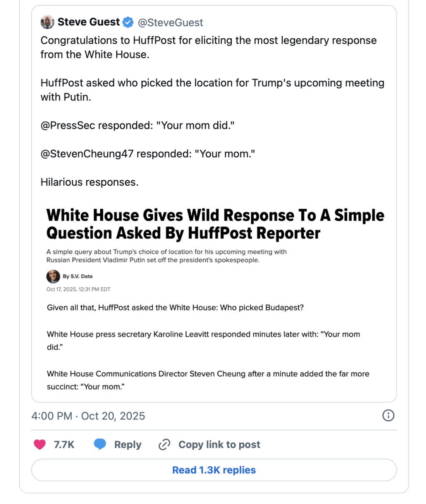
Task: Click the blue reply speech bubble icon
Action: (x=100, y=445)
